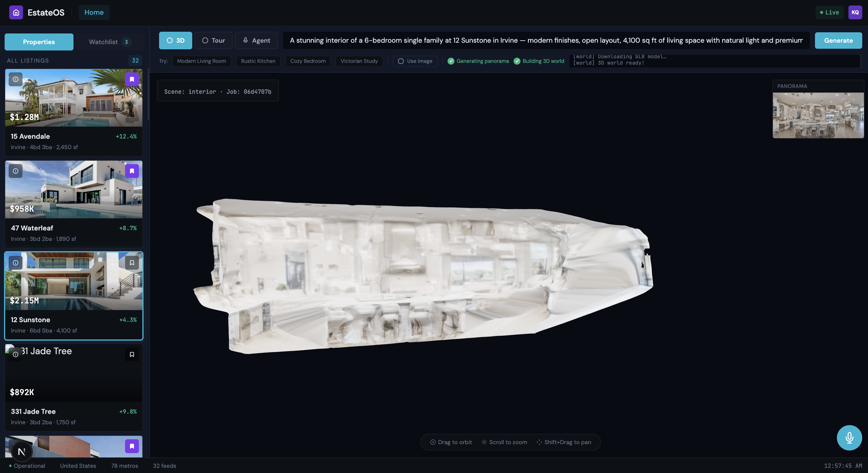The width and height of the screenshot is (868, 473).
Task: Switch to Tour mode
Action: (213, 40)
